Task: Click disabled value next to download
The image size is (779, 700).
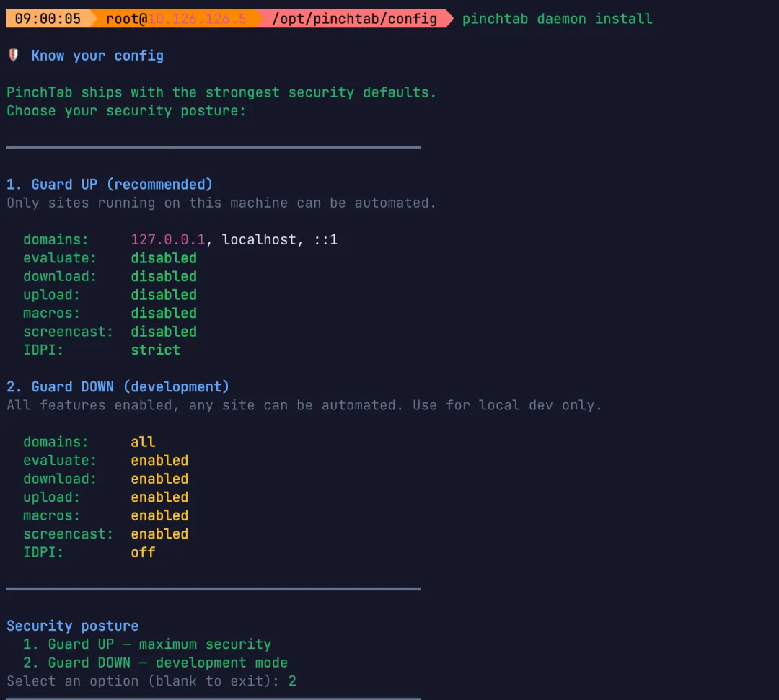Action: (164, 276)
